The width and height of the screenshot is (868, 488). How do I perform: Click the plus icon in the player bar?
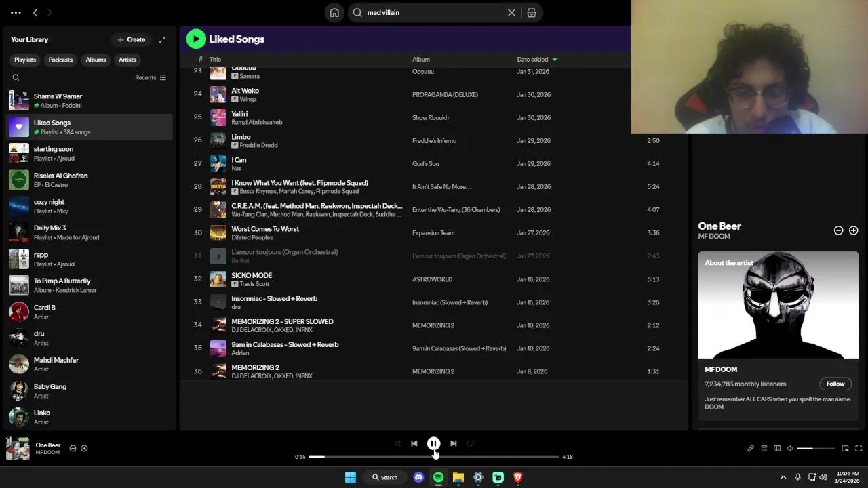[x=84, y=448]
